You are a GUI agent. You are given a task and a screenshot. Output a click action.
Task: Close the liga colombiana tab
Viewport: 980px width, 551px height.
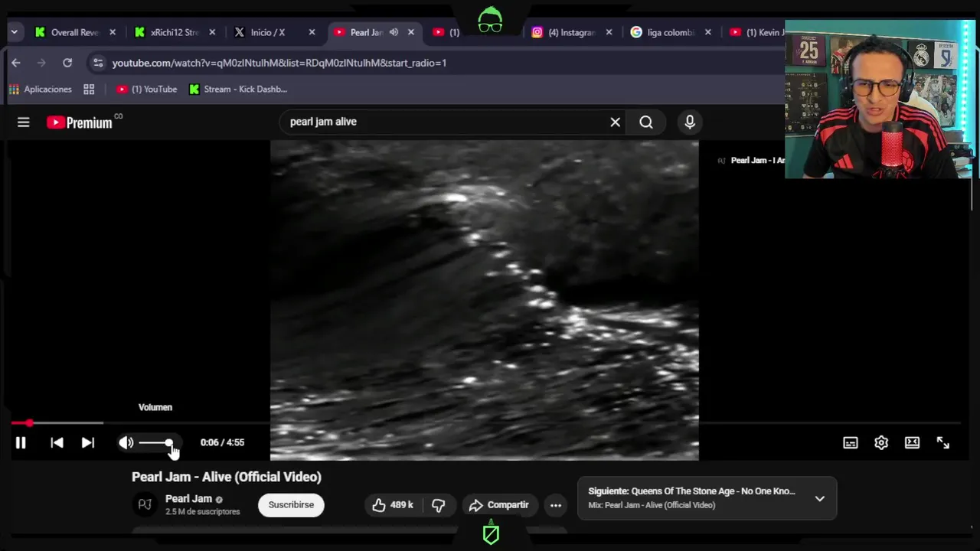(x=707, y=32)
